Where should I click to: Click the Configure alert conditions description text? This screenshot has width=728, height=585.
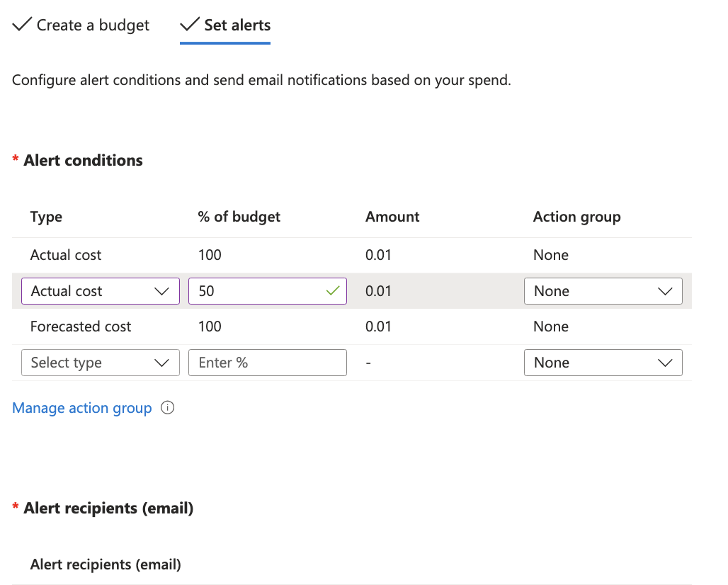coord(261,80)
